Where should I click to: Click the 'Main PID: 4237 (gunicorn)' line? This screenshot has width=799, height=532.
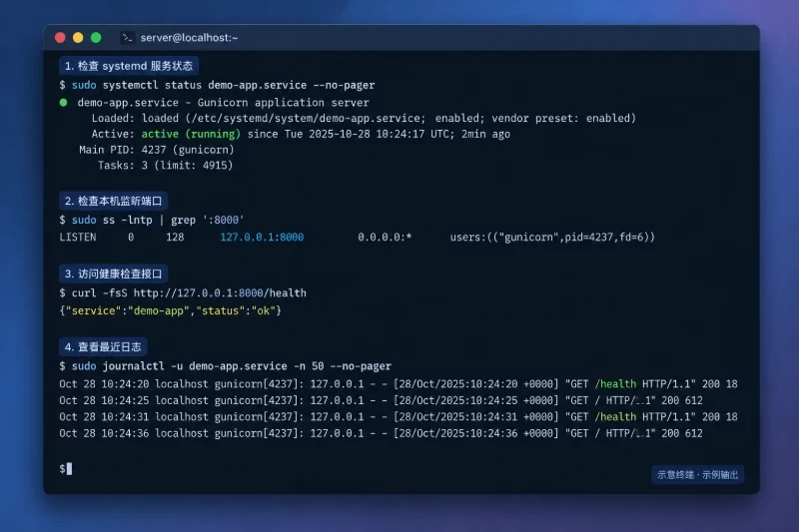pos(157,150)
